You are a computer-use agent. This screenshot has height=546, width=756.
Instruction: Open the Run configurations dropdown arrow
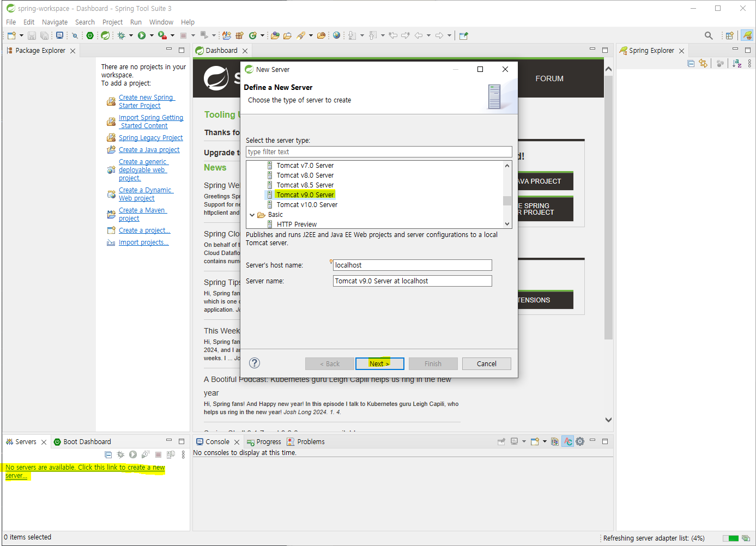[x=152, y=35]
